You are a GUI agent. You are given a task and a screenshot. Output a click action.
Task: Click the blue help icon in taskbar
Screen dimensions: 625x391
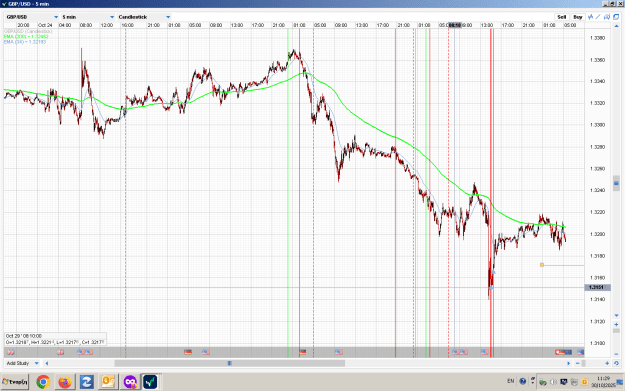(523, 381)
